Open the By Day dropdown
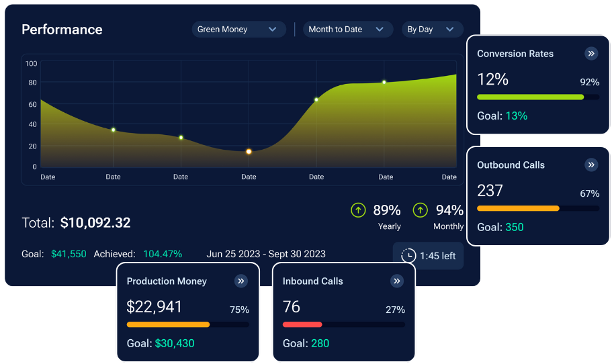This screenshot has width=614, height=364. coord(432,30)
